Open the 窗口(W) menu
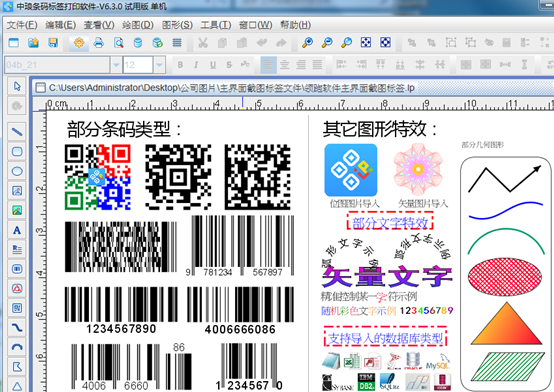This screenshot has width=554, height=392. tap(255, 25)
